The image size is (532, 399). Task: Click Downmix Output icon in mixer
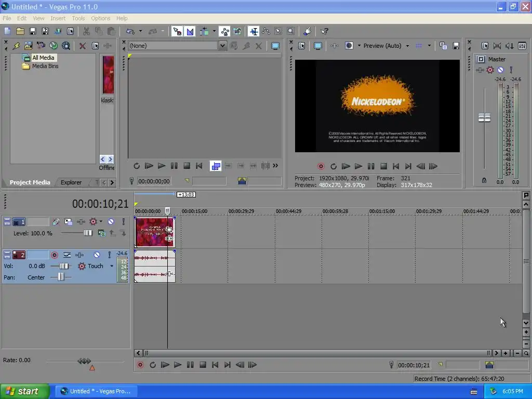pos(497,46)
